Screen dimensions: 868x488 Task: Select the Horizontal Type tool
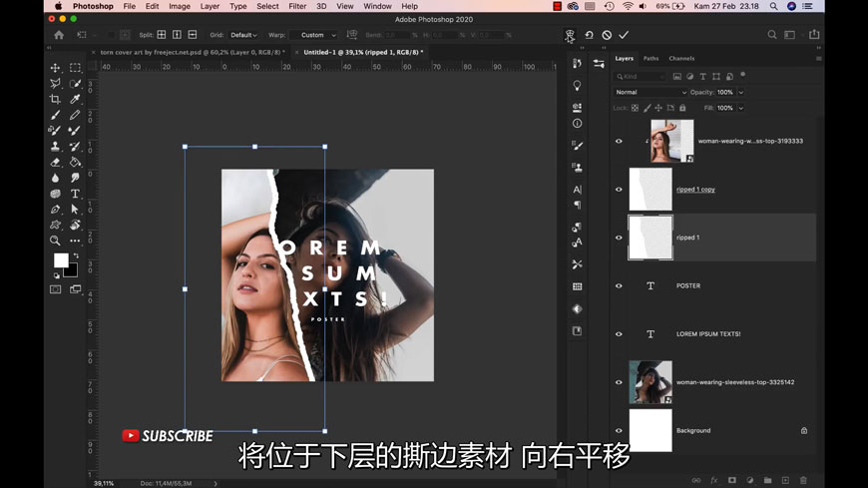[x=75, y=194]
